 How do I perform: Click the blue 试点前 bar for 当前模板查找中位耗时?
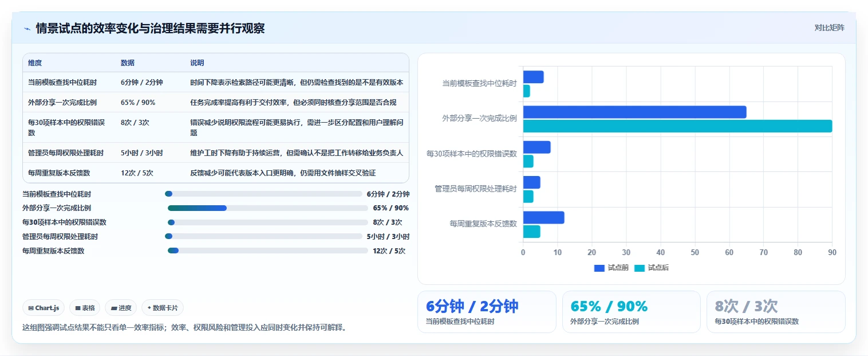click(x=533, y=77)
